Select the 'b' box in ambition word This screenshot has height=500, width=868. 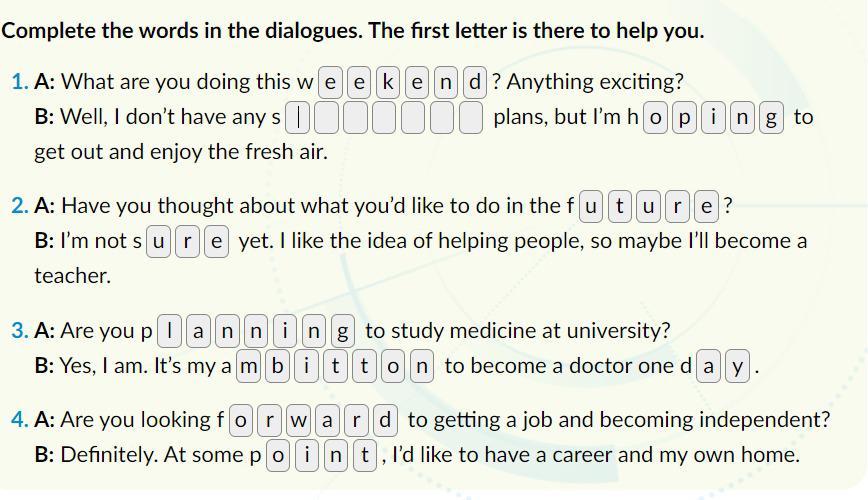(277, 367)
